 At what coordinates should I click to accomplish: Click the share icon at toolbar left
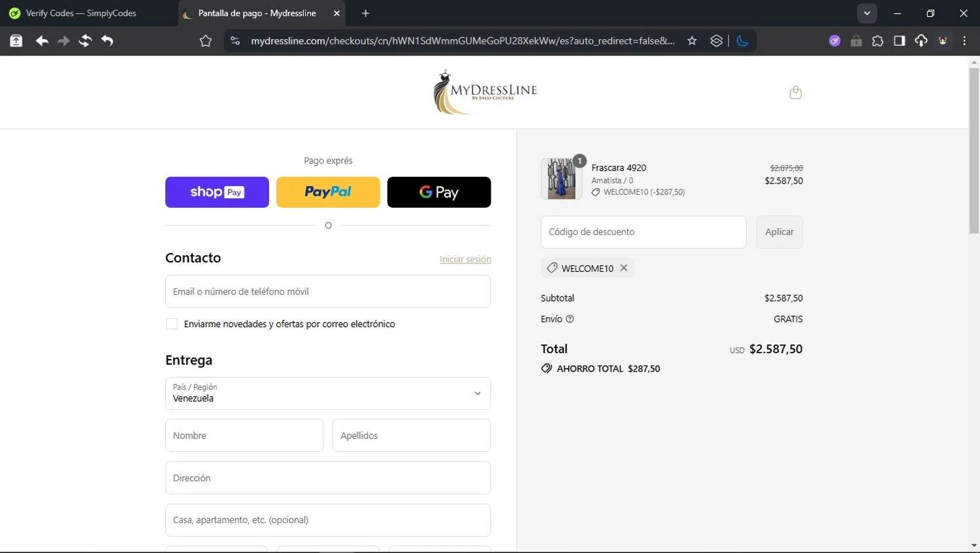click(16, 40)
